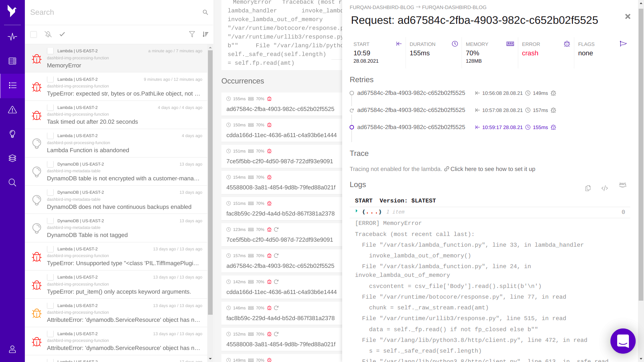The height and width of the screenshot is (362, 644).
Task: Click the retry icon on 157ms occurrence
Action: (276, 256)
